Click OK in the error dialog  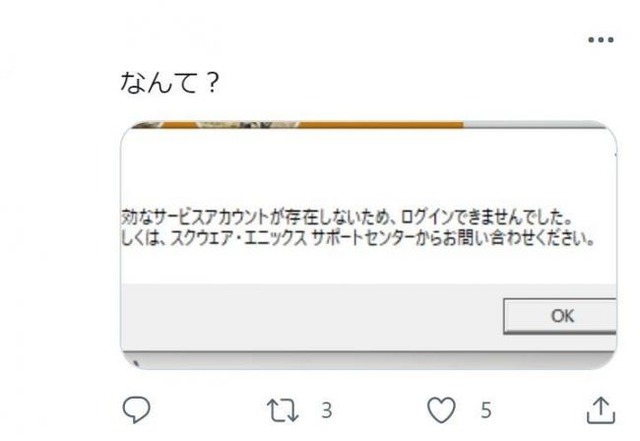pos(560,316)
